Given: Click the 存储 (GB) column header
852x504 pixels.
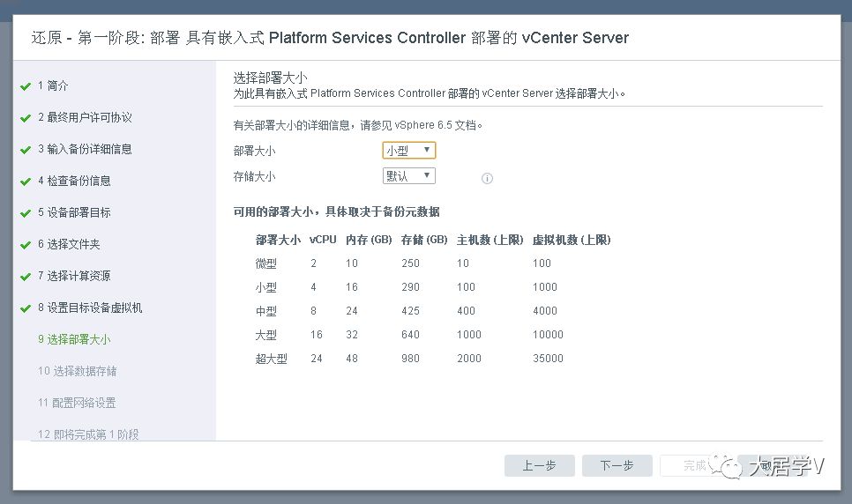Looking at the screenshot, I should pos(424,240).
